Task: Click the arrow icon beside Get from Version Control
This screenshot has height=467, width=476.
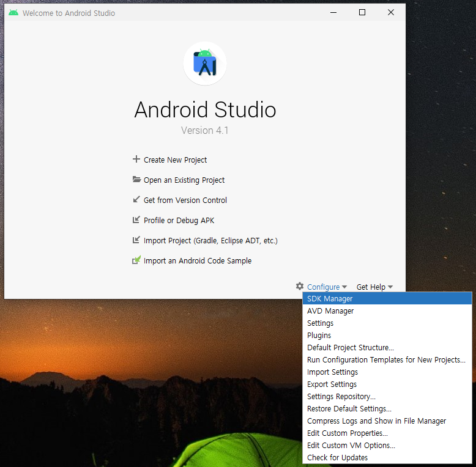Action: (x=136, y=199)
